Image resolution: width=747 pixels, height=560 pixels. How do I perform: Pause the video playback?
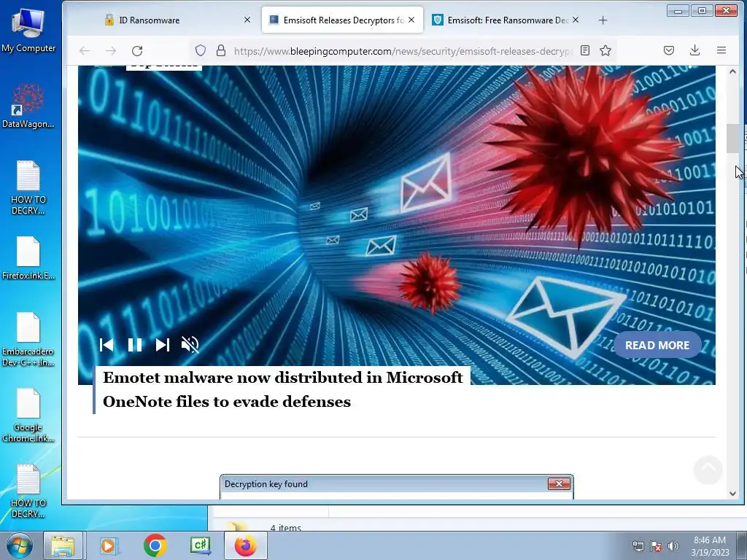coord(135,345)
